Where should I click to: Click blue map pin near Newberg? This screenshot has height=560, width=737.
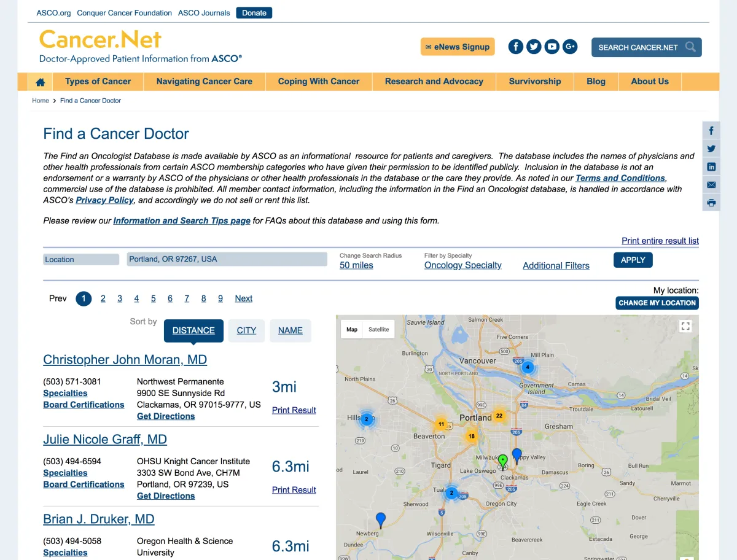(381, 520)
